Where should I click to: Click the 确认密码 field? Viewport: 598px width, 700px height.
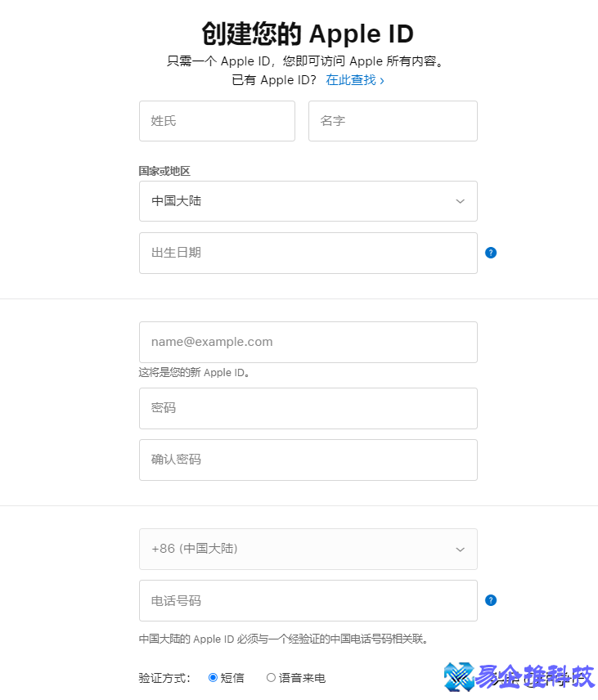click(x=308, y=460)
